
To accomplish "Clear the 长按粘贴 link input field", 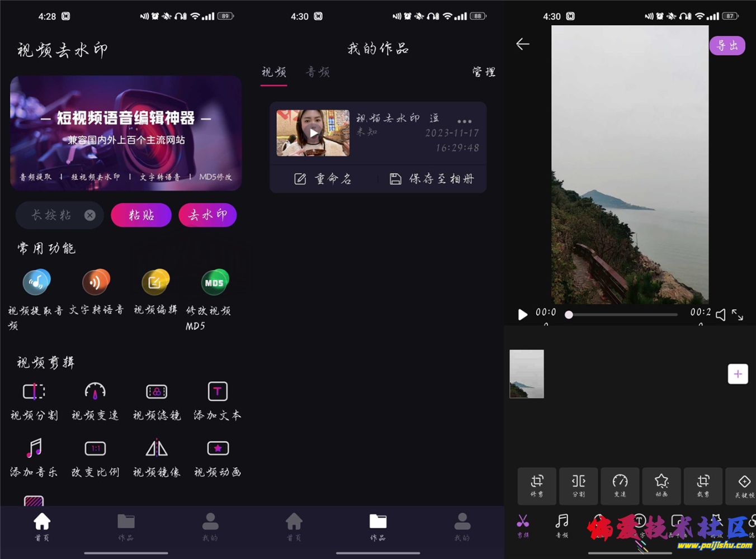I will pos(90,215).
